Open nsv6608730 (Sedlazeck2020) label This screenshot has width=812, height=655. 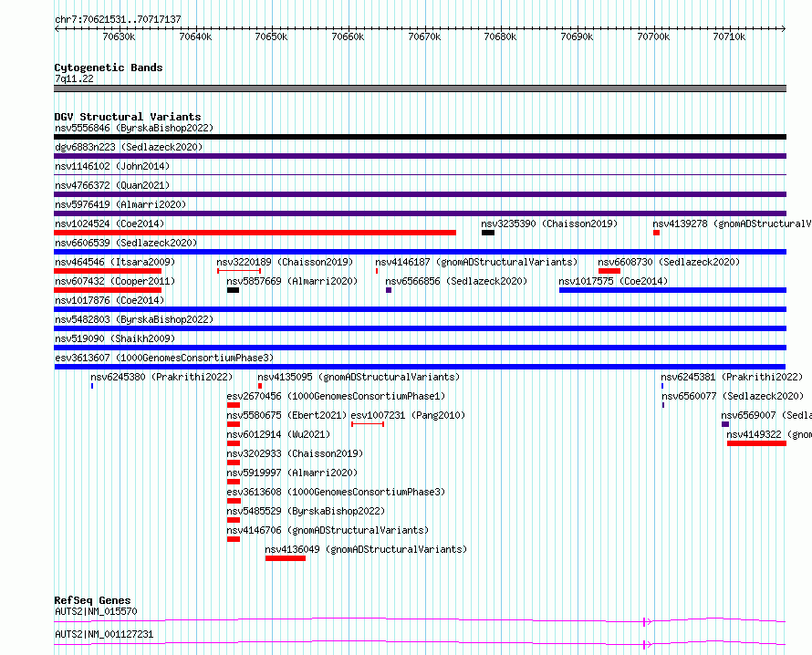[669, 262]
